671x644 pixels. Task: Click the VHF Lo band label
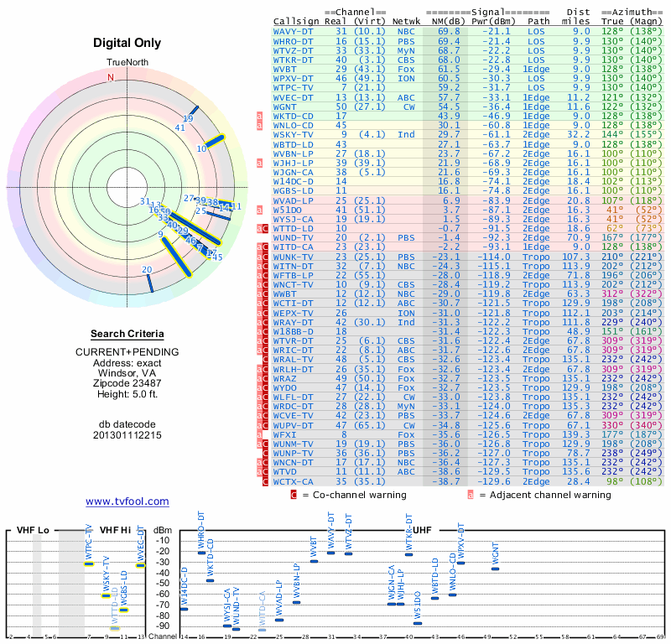click(33, 530)
